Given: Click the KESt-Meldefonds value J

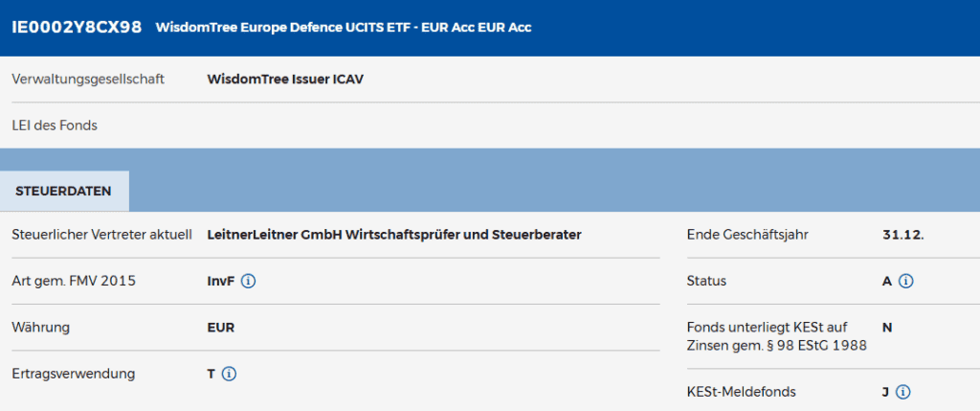Looking at the screenshot, I should pos(885,392).
